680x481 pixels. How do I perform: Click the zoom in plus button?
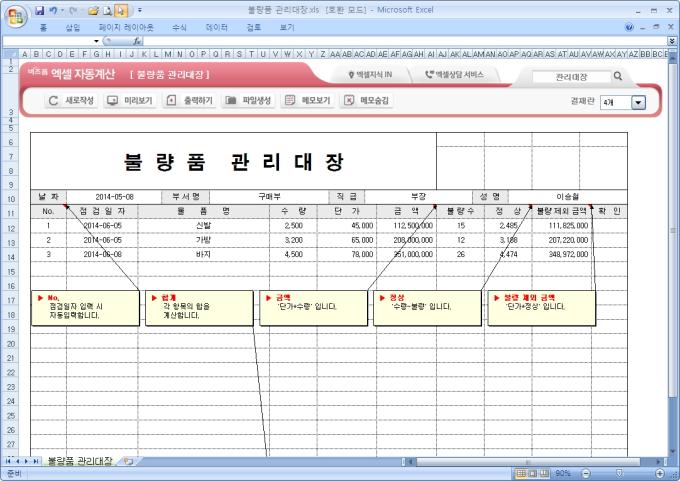(x=660, y=473)
